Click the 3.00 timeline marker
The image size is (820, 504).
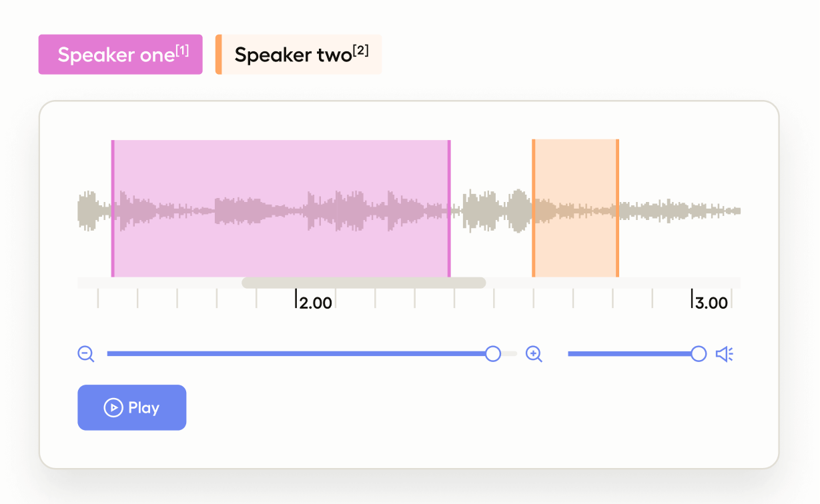[711, 303]
